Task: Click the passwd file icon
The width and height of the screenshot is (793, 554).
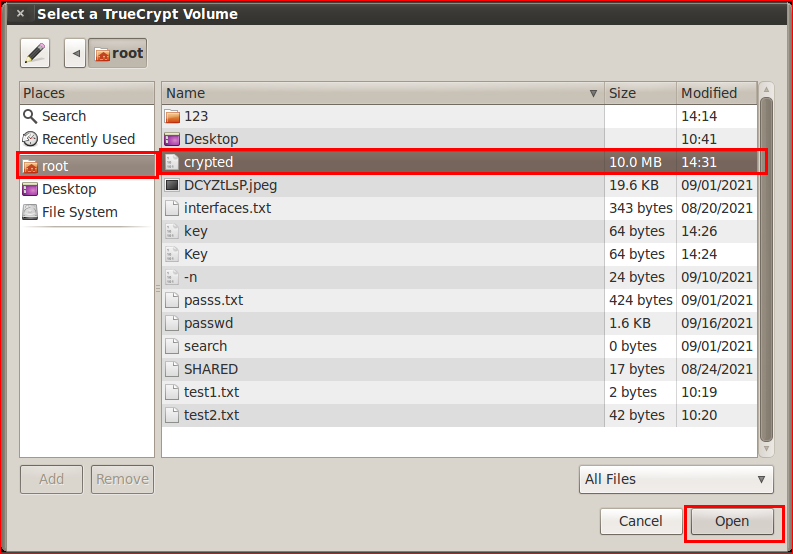Action: coord(172,323)
